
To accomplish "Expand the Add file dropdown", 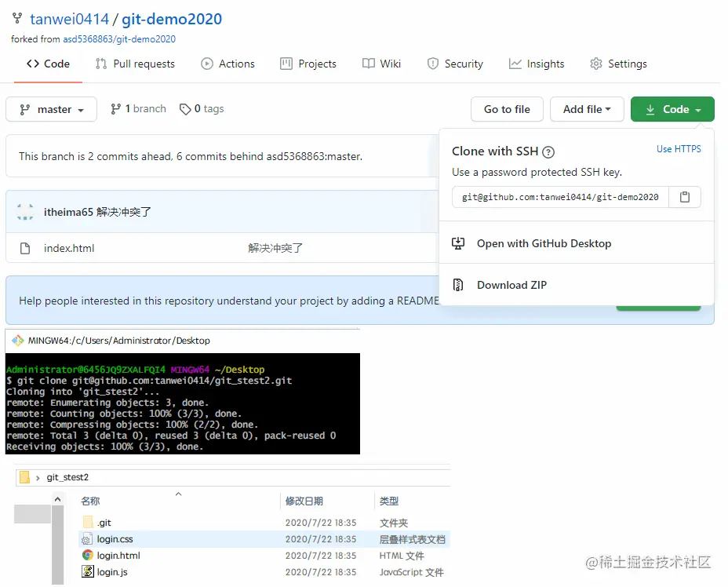I will [x=587, y=110].
